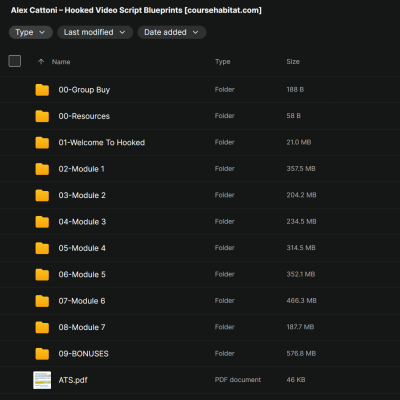
Task: Click the 357.5 MB size value
Action: pyautogui.click(x=301, y=169)
